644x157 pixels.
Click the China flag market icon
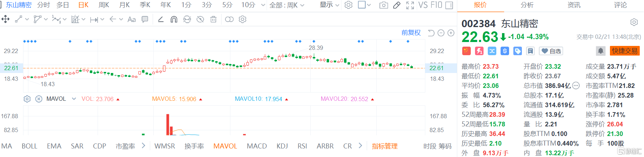click(466, 51)
